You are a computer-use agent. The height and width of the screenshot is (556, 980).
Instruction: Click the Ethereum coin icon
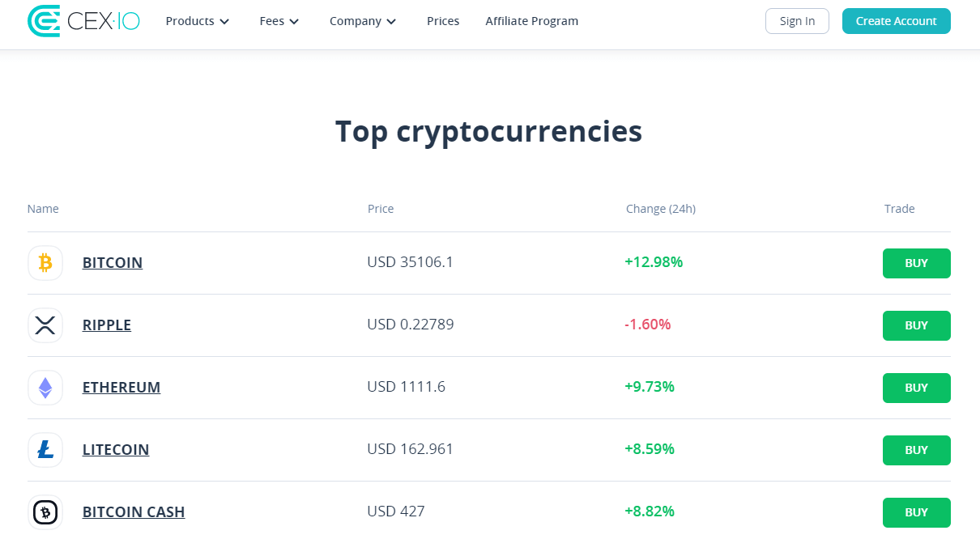[45, 388]
